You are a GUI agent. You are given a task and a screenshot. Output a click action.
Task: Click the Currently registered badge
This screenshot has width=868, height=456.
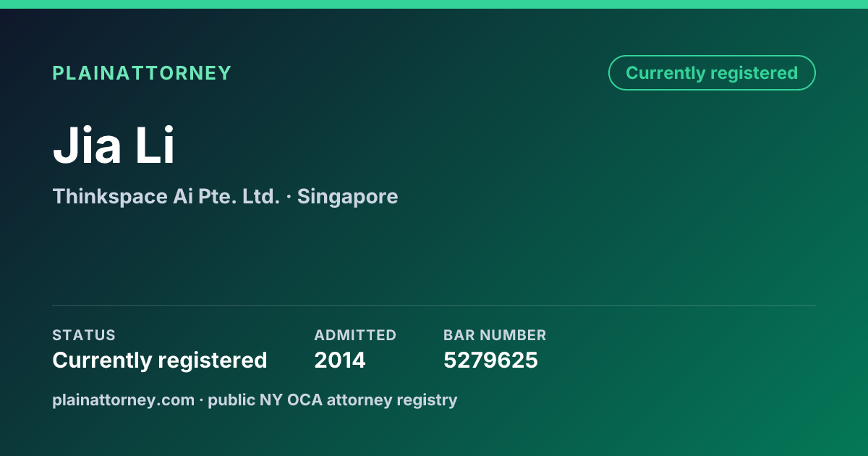tap(712, 73)
